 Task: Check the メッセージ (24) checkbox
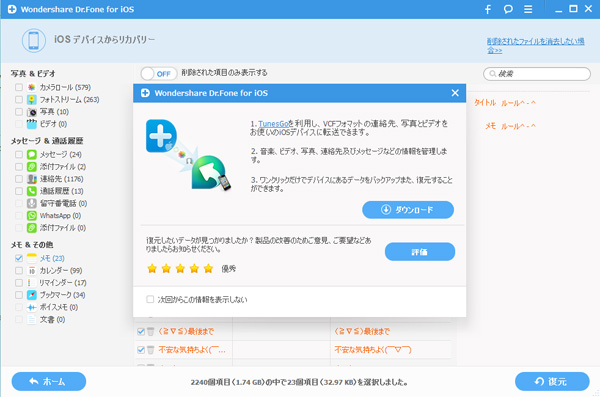[19, 154]
